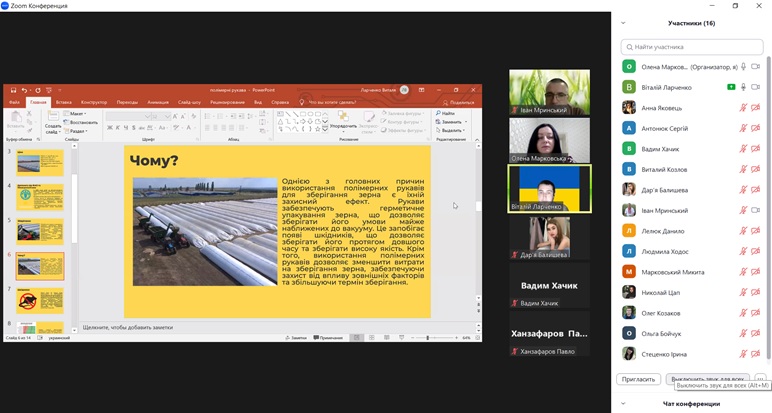The image size is (772, 413).
Task: Click the Заметки notes icon in status bar
Action: [288, 338]
